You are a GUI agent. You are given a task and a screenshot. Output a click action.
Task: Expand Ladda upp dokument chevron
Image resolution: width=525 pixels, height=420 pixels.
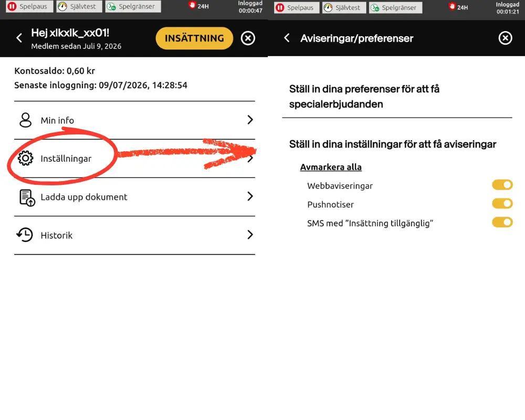250,196
